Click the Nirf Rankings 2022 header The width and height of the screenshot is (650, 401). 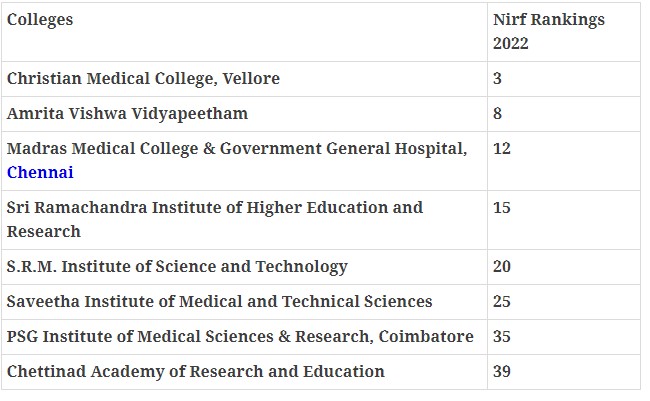(548, 31)
